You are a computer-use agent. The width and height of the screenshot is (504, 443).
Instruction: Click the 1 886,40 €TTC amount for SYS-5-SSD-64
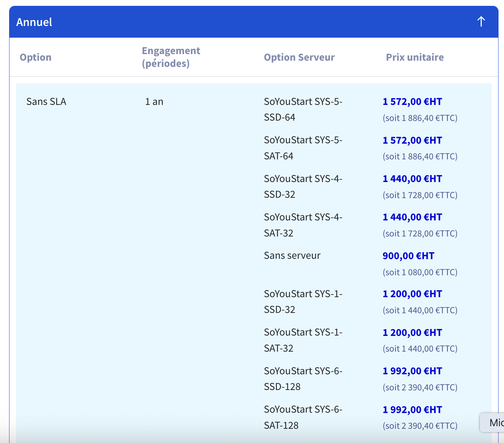(x=420, y=118)
